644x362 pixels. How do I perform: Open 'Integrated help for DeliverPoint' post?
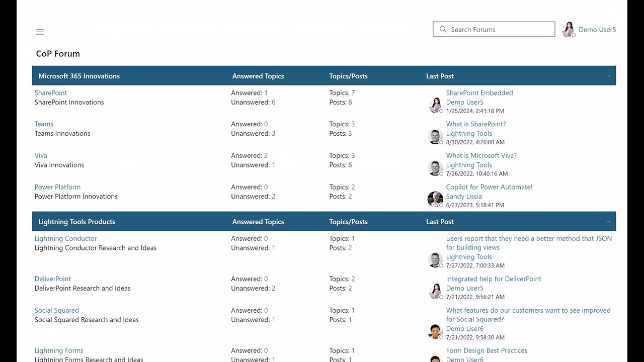[x=494, y=279]
